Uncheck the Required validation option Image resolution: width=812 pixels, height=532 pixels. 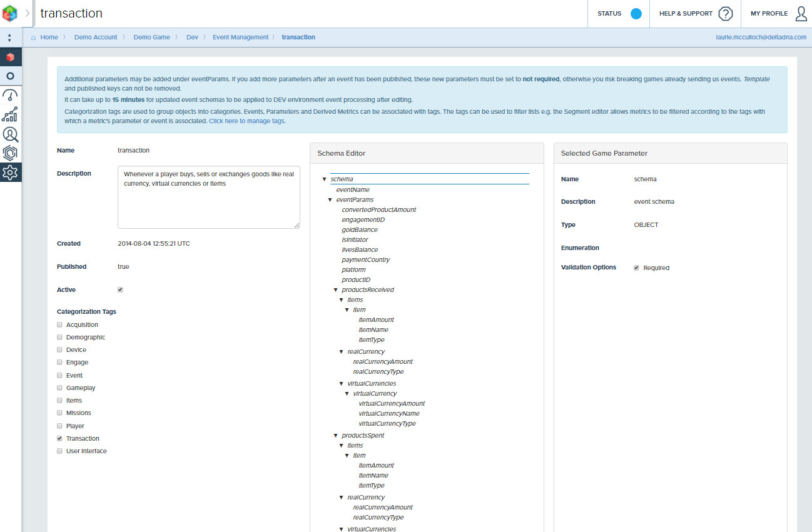coord(636,268)
